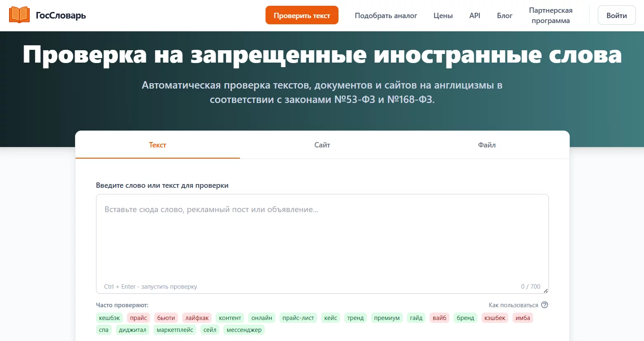Screen dimensions: 644x341
Task: Select the маркетплейс example tag
Action: pos(175,330)
